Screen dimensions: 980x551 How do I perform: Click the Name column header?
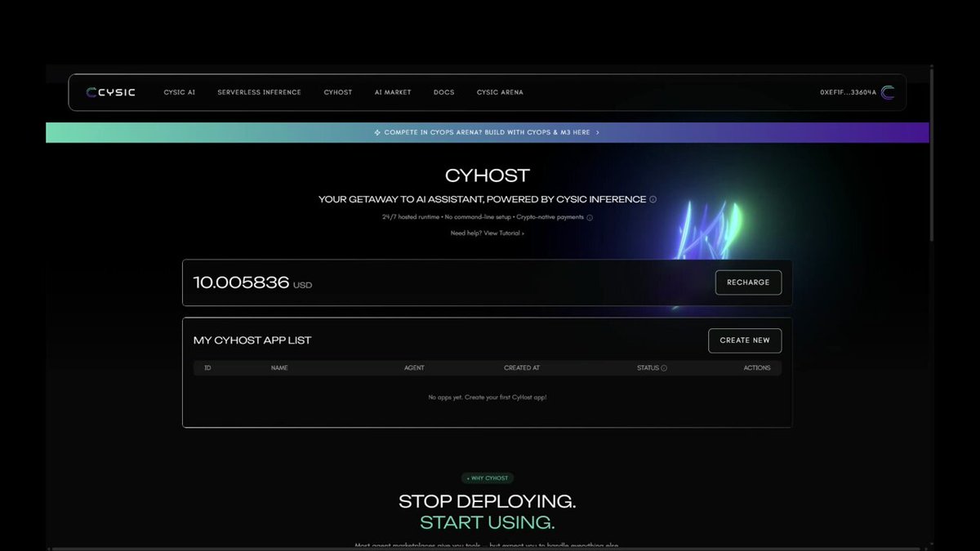pyautogui.click(x=279, y=368)
